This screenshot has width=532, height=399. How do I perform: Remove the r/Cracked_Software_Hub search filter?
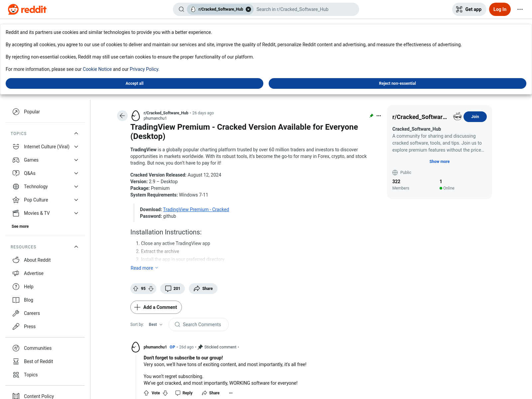248,9
